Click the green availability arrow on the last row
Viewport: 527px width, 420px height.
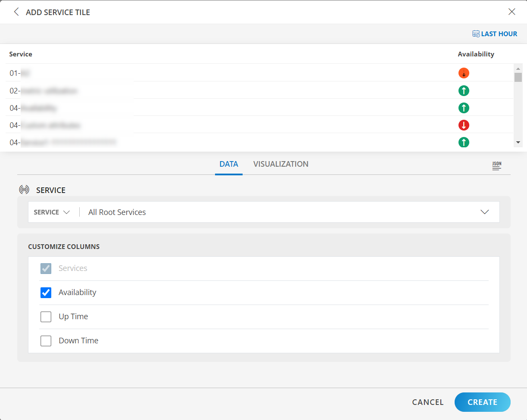[x=464, y=142]
